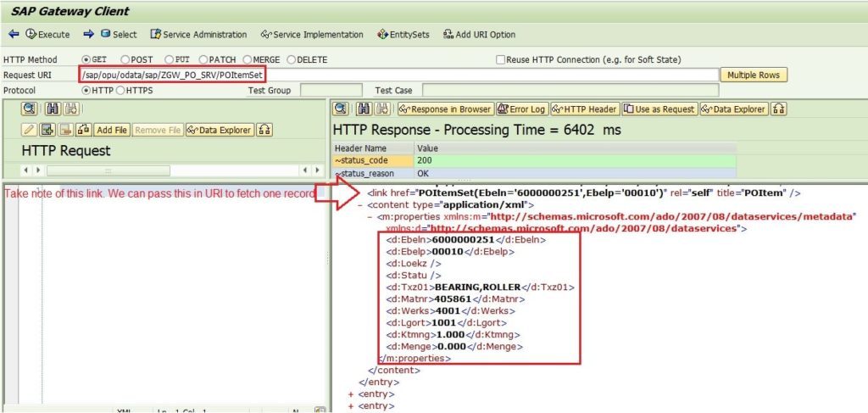Click the BEARING,ROLLER text value
This screenshot has width=868, height=413.
[x=478, y=287]
